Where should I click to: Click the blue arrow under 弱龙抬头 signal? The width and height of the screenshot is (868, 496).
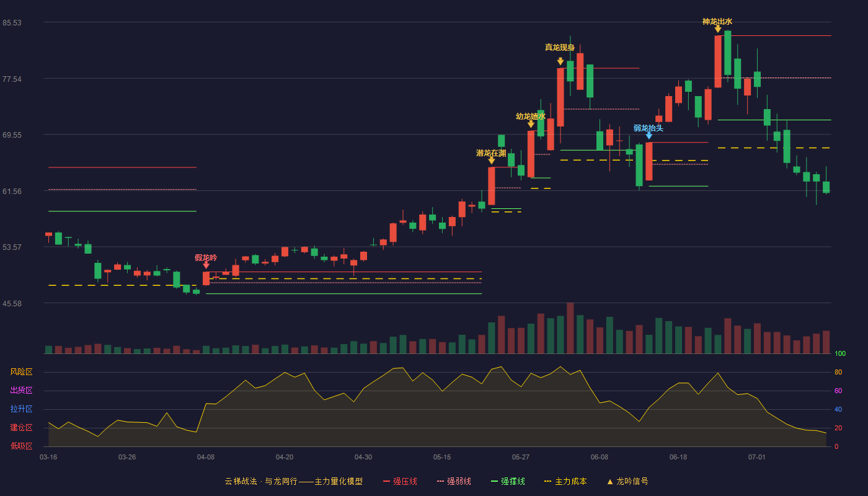coord(649,135)
